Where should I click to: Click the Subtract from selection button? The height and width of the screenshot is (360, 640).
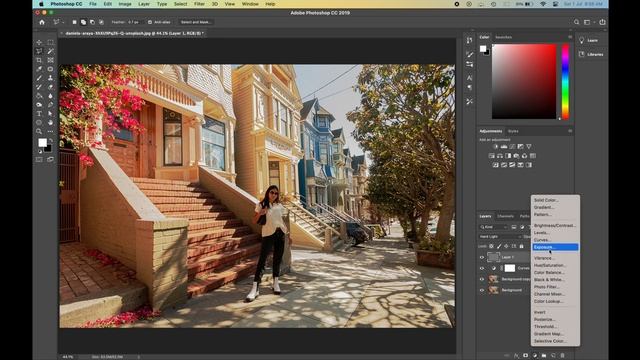click(x=92, y=22)
